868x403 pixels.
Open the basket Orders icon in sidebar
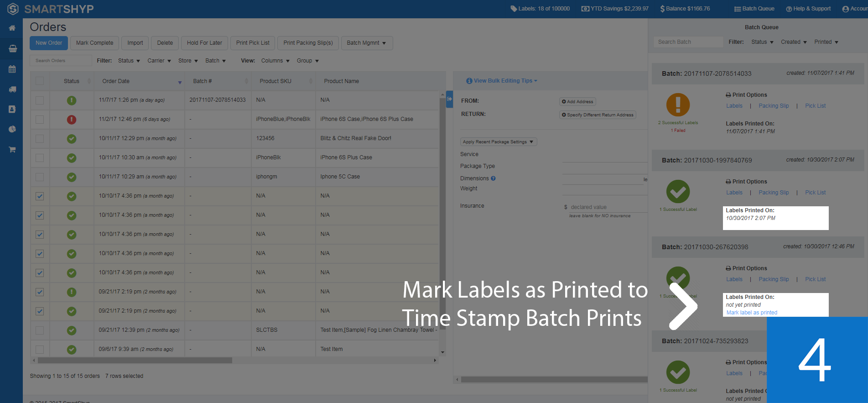pyautogui.click(x=12, y=48)
